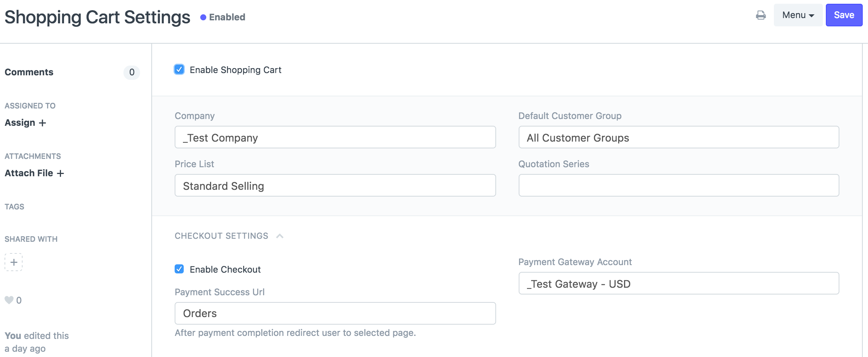
Task: Open the Payment Gateway Account field
Action: tap(678, 284)
